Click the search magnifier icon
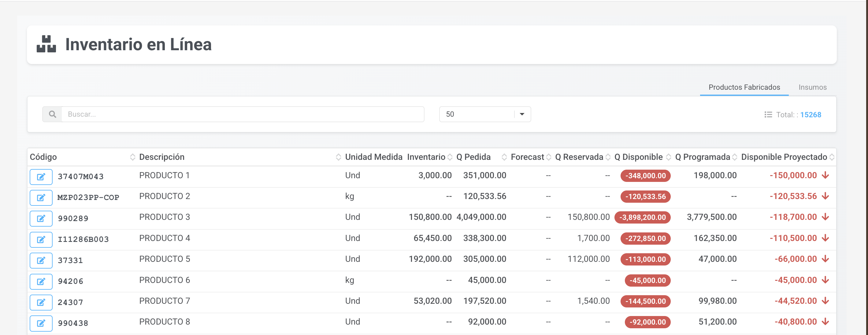 [x=52, y=114]
